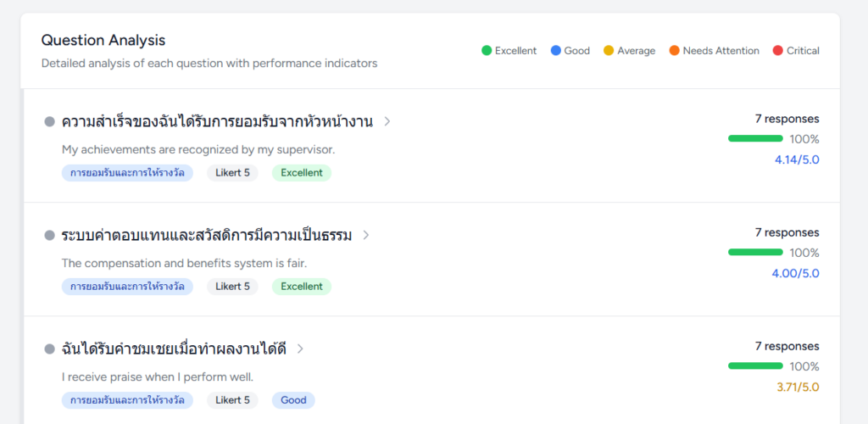Click the progress bar above 4.14/5.0 score
This screenshot has width=868, height=424.
(755, 138)
